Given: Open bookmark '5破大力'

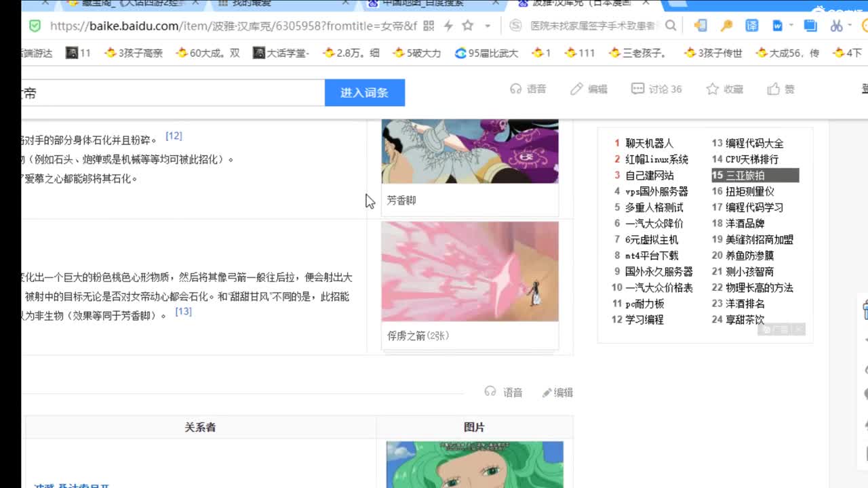Looking at the screenshot, I should pos(416,52).
